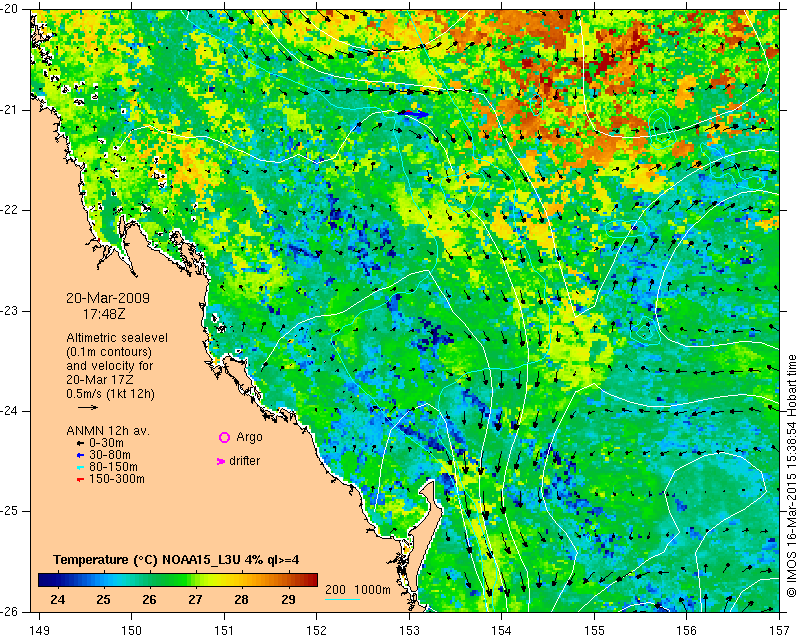Click the cyan 80-150m legend arrow
The width and height of the screenshot is (800, 640).
tap(80, 467)
